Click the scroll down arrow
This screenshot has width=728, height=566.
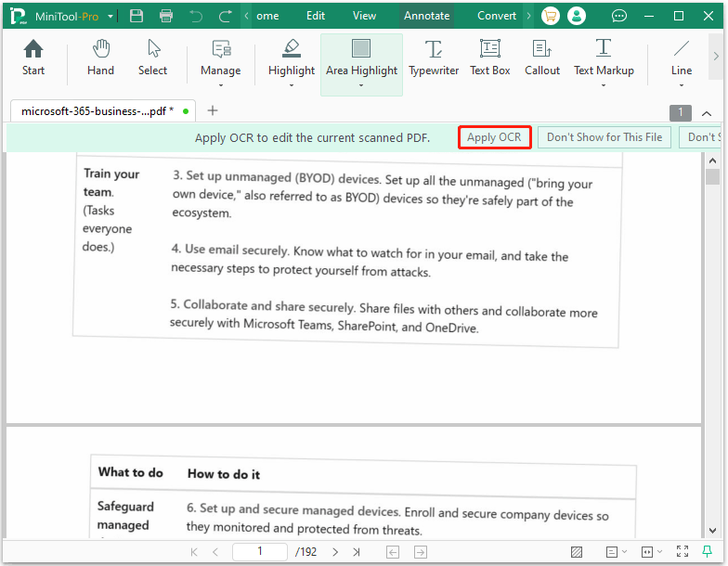pos(712,531)
